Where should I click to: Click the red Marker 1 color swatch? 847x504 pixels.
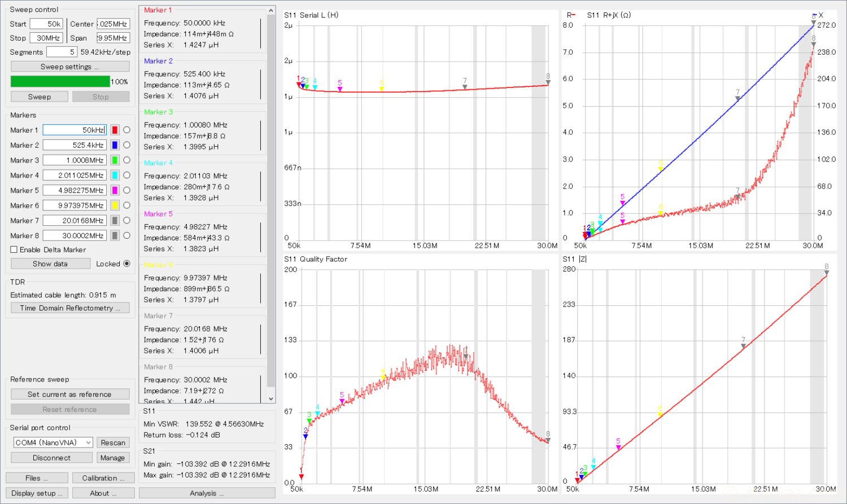tap(115, 130)
